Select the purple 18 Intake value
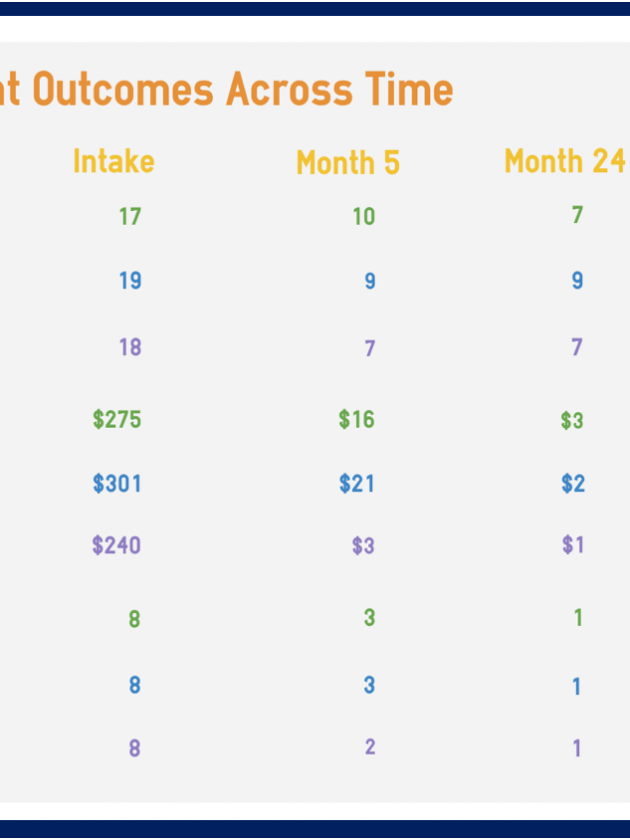This screenshot has height=840, width=630. point(130,347)
